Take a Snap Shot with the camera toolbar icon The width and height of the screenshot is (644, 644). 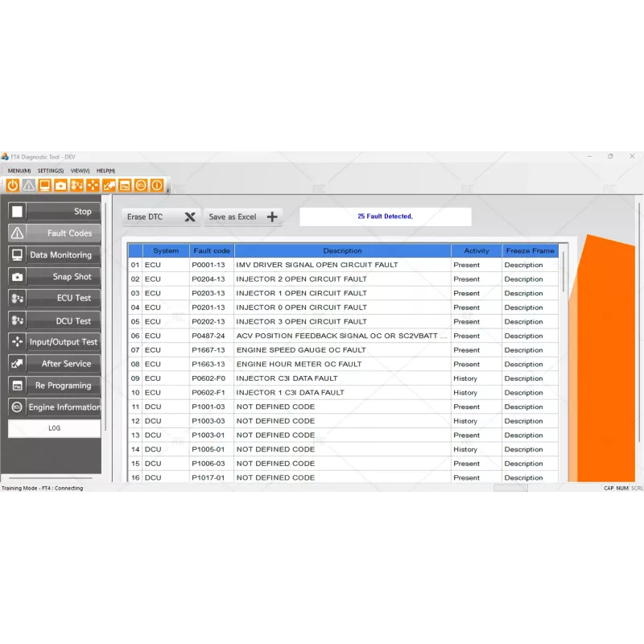(x=61, y=185)
